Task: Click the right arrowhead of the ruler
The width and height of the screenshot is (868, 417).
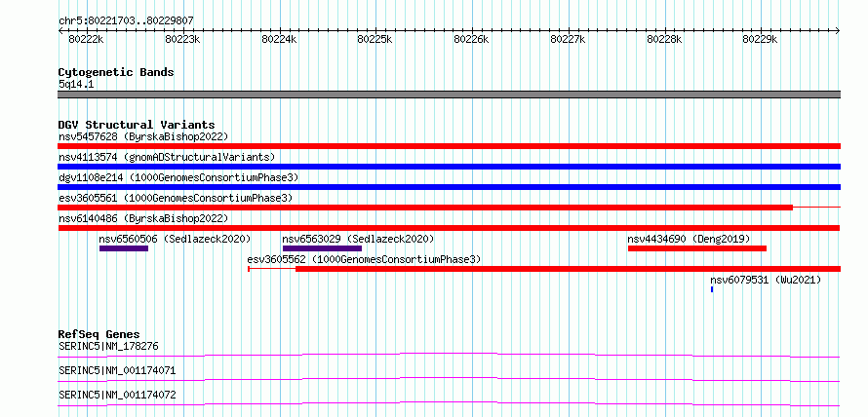Action: click(x=838, y=30)
